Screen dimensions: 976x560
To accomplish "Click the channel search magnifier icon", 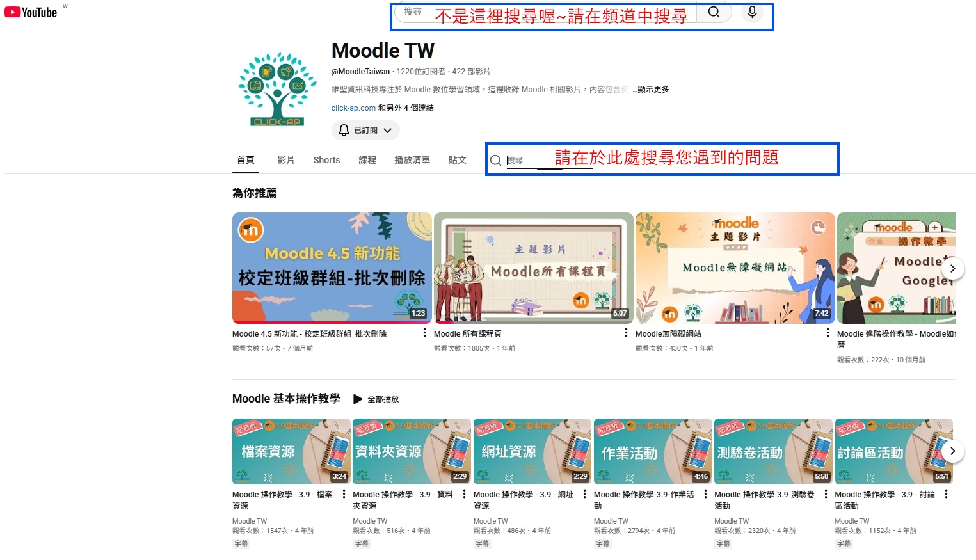I will [x=495, y=160].
